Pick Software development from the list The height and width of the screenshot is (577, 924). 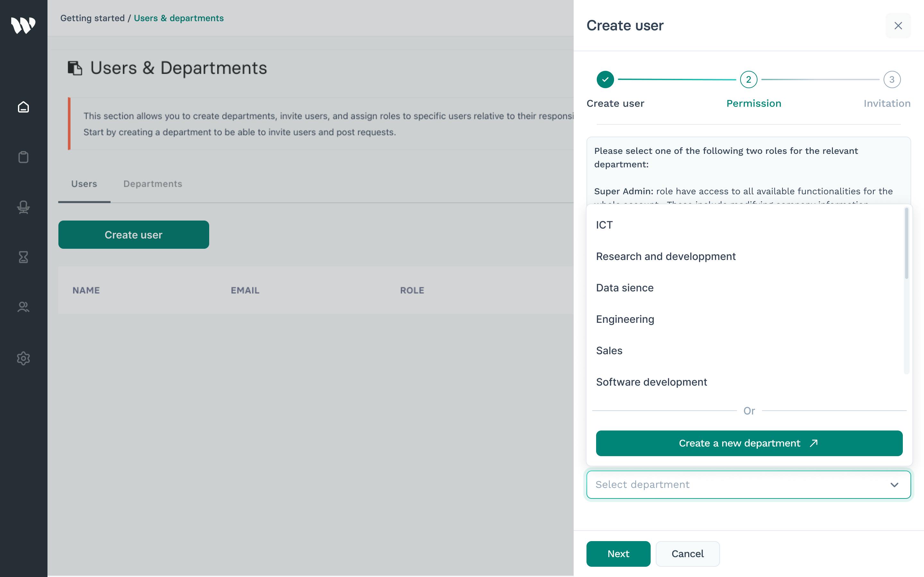[x=651, y=382]
